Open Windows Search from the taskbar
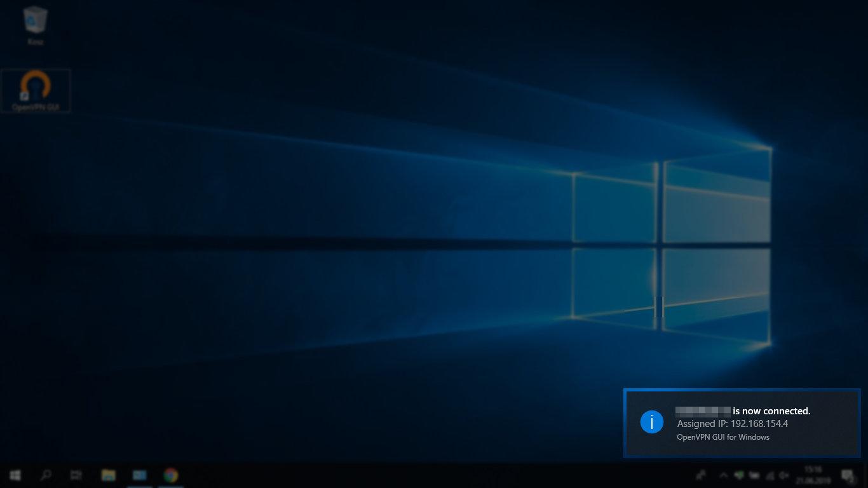Viewport: 868px width, 488px height. click(x=44, y=475)
